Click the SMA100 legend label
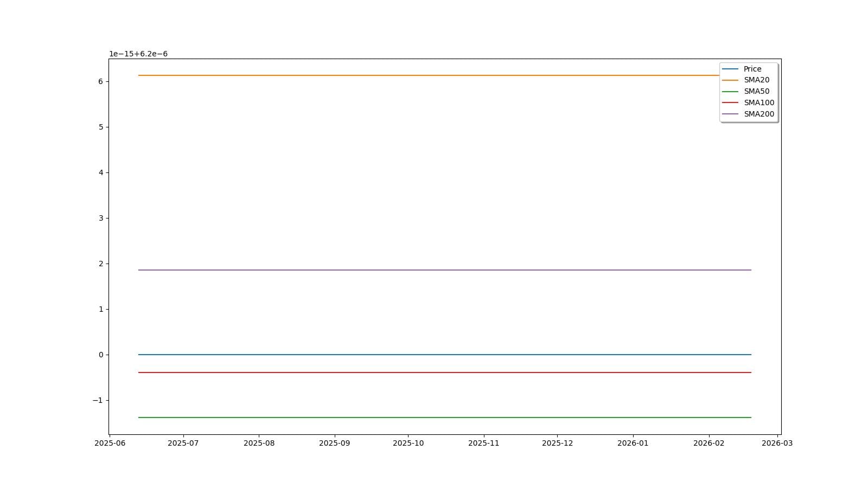868x488 pixels. (x=759, y=103)
